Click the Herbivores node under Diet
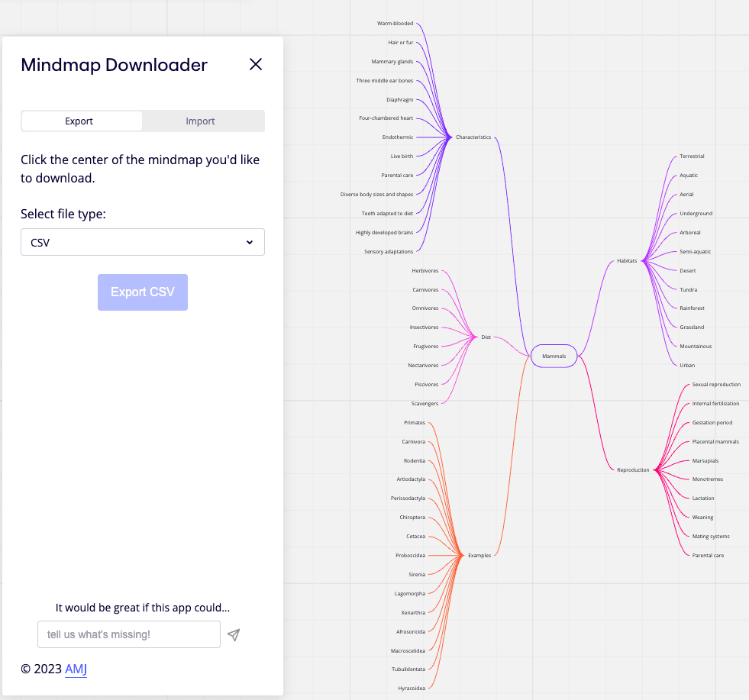 tap(425, 270)
